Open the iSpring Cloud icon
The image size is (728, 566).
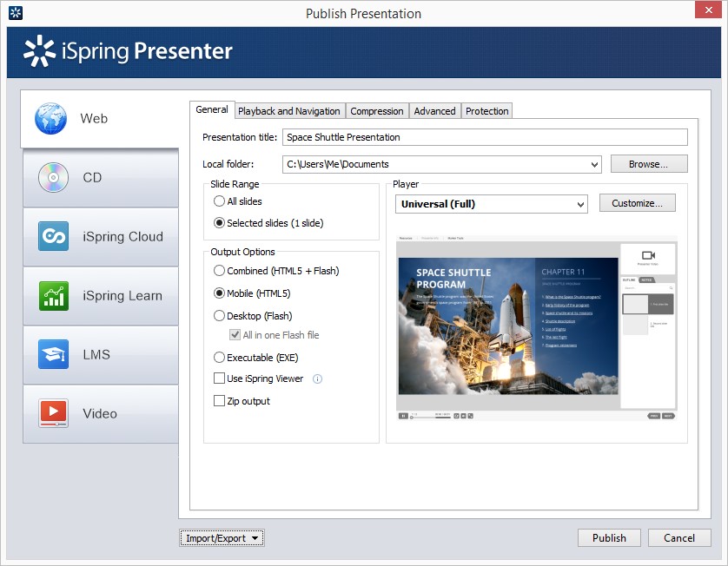coord(53,236)
